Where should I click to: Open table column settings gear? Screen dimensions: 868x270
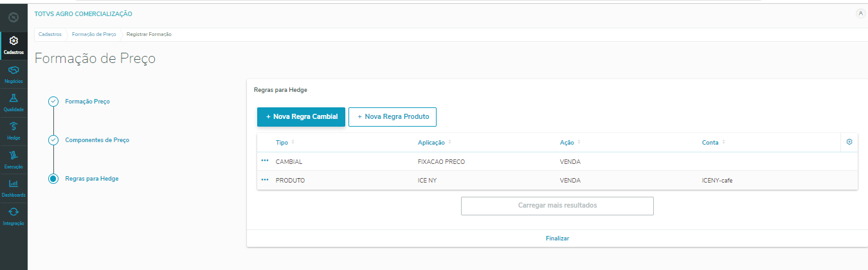point(849,142)
